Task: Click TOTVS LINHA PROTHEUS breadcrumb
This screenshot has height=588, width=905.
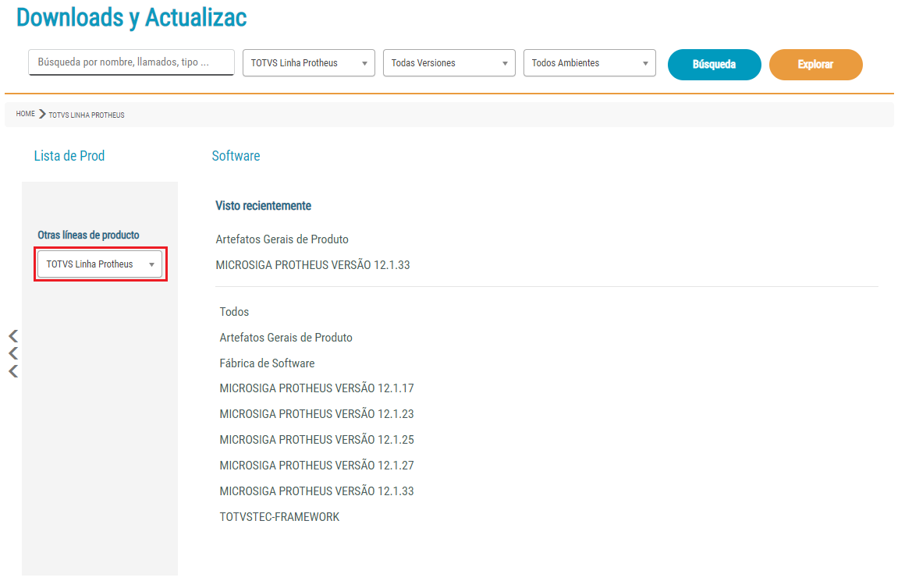Action: pyautogui.click(x=87, y=115)
